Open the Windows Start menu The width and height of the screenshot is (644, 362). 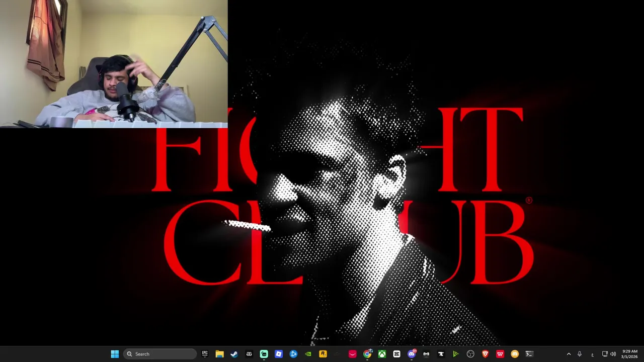pyautogui.click(x=115, y=354)
